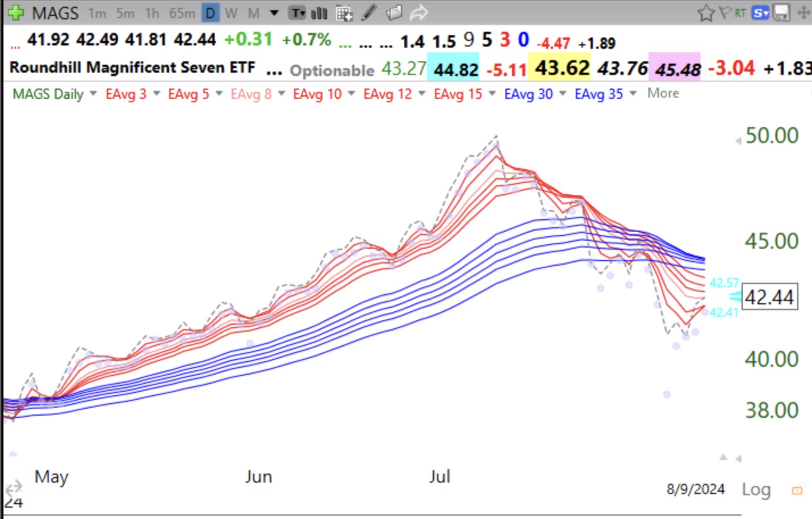Click the three dots before Optionable

[274, 72]
